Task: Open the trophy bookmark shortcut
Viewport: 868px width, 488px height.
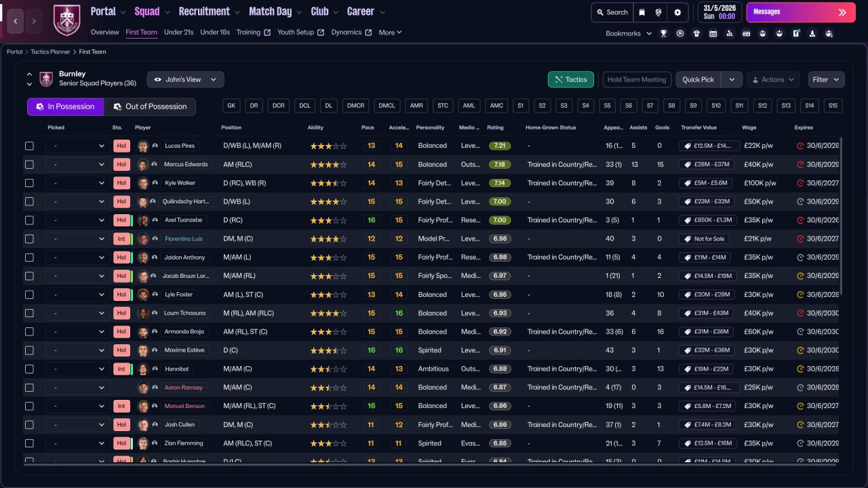Action: 664,33
